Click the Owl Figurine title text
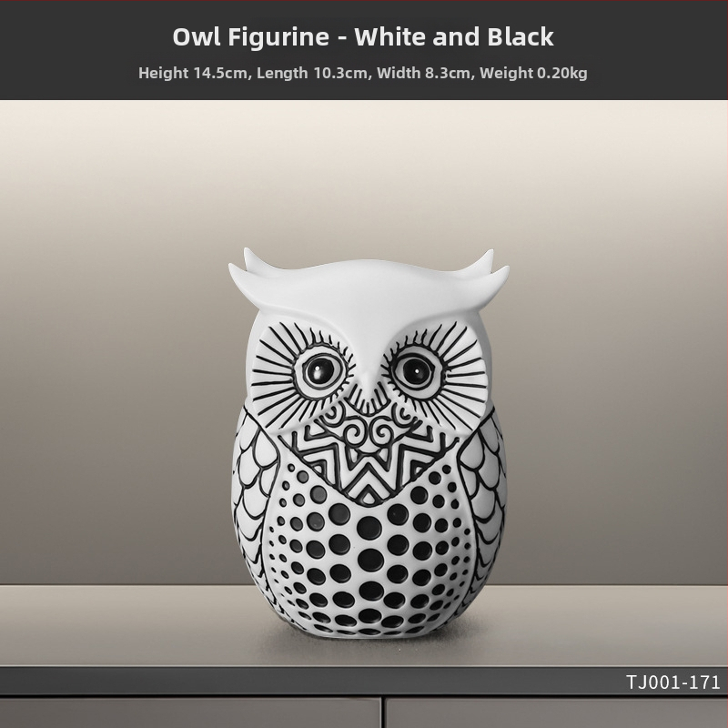 click(363, 36)
